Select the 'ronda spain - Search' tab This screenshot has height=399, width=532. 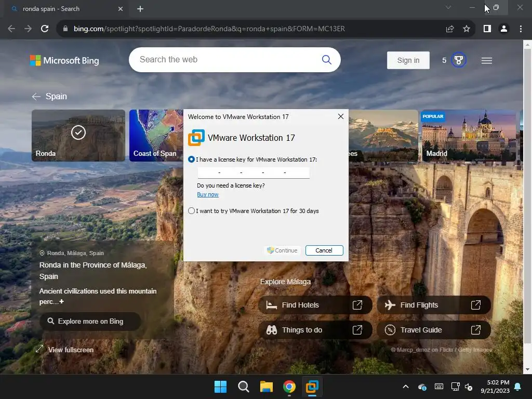coord(66,9)
